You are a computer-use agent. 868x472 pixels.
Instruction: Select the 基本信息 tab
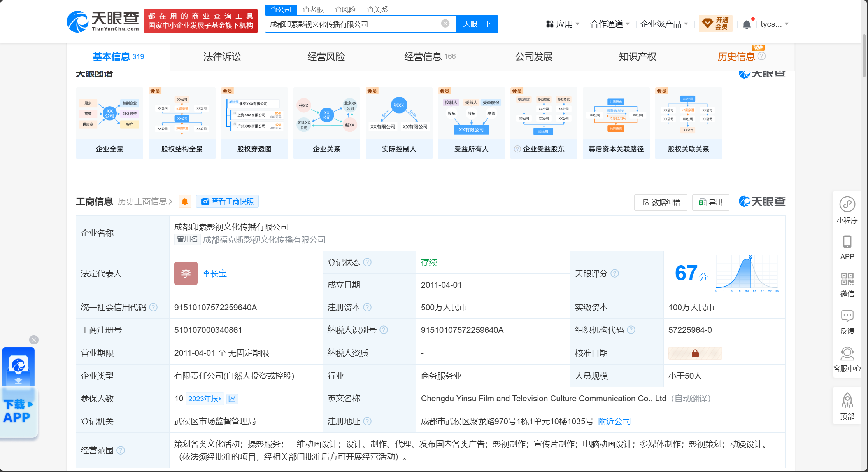[x=118, y=57]
